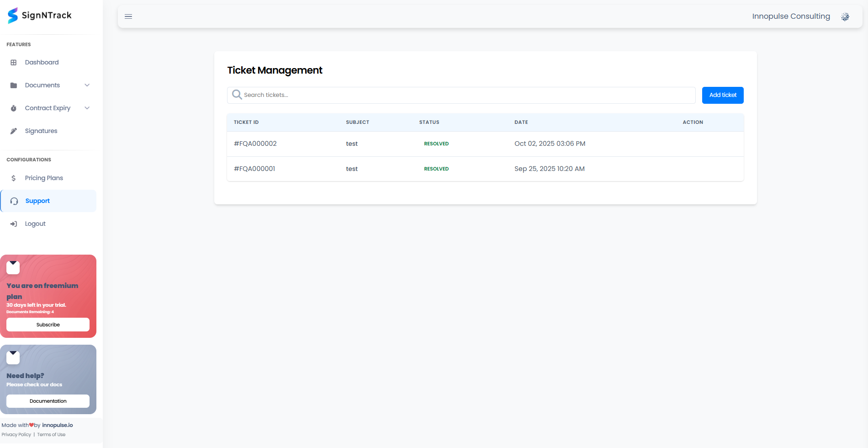Open the Documentation button
Viewport: 868px width, 448px height.
pos(48,401)
